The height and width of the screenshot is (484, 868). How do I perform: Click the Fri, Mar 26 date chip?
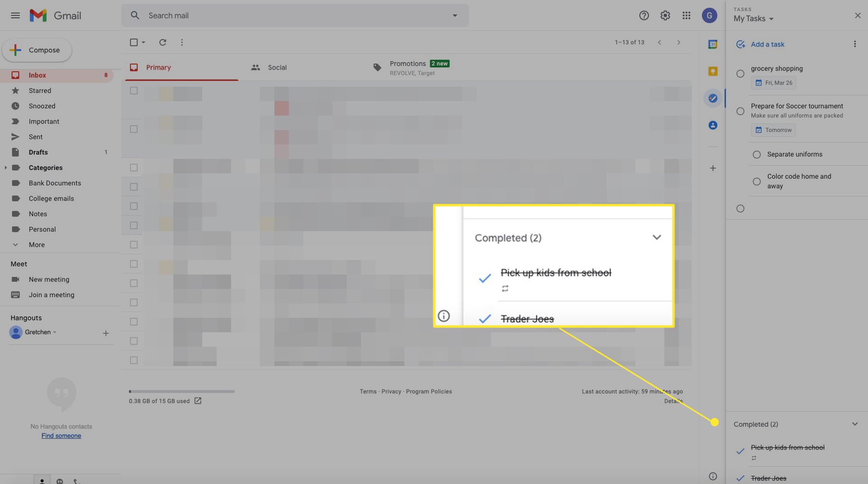point(774,83)
